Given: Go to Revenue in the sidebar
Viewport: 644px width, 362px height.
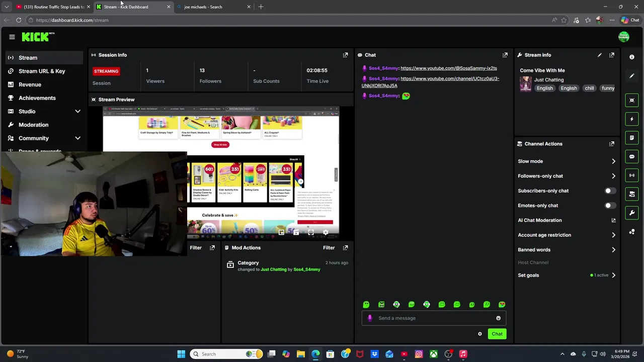Looking at the screenshot, I should 44,84.
